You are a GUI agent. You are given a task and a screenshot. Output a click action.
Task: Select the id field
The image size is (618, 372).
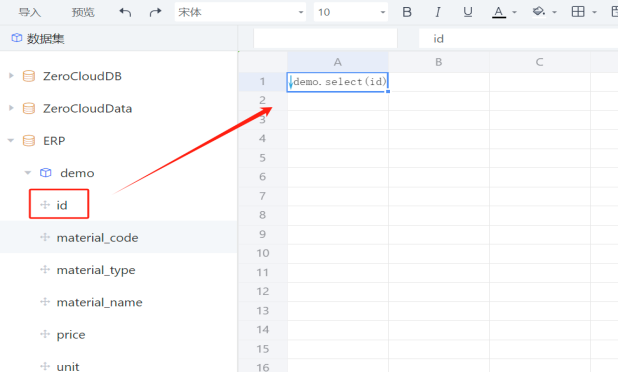62,205
